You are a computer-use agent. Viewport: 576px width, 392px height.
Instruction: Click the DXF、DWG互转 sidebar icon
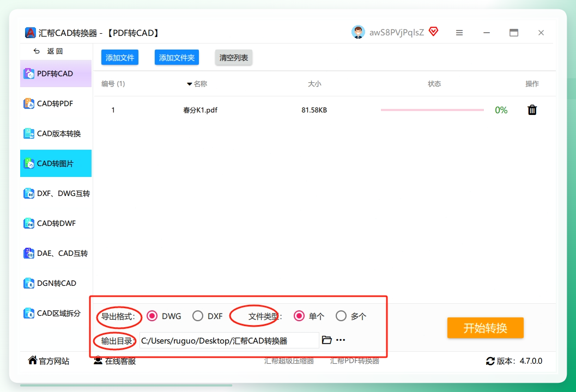point(29,193)
